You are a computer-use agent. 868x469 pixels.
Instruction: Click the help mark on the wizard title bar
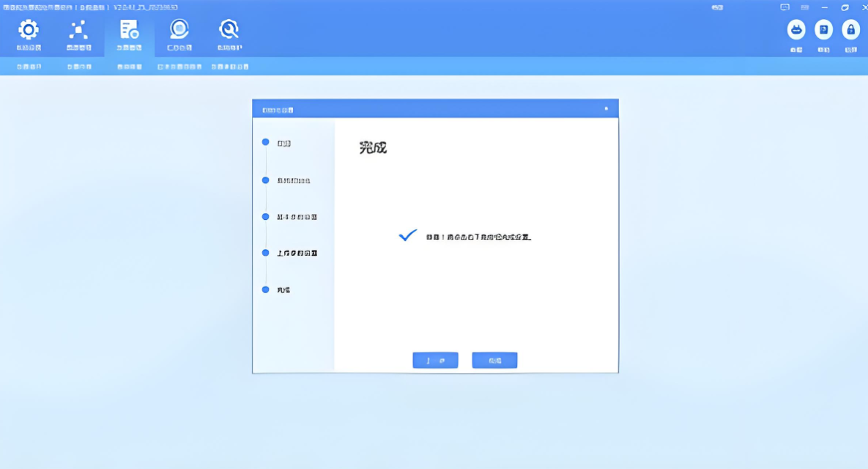point(606,108)
